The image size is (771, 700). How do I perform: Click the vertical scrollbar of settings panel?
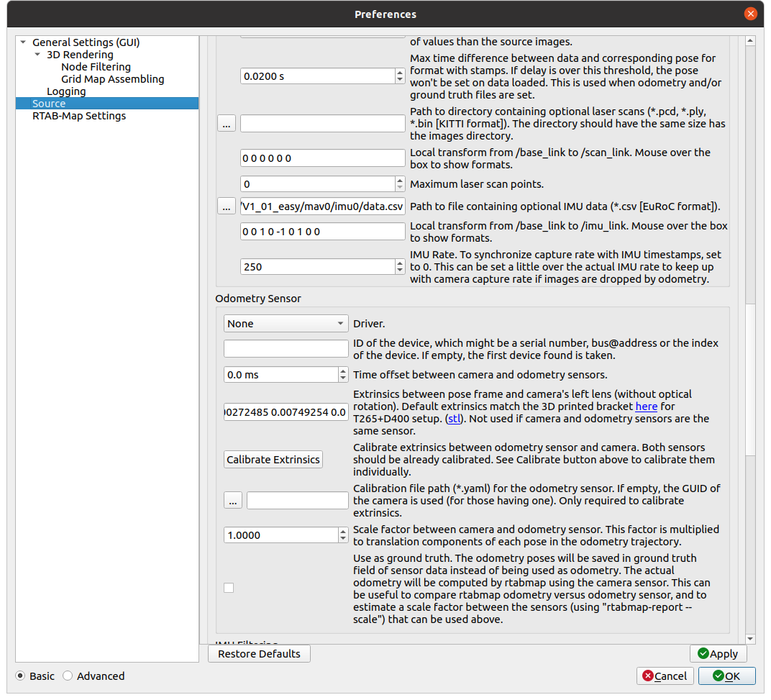750,360
